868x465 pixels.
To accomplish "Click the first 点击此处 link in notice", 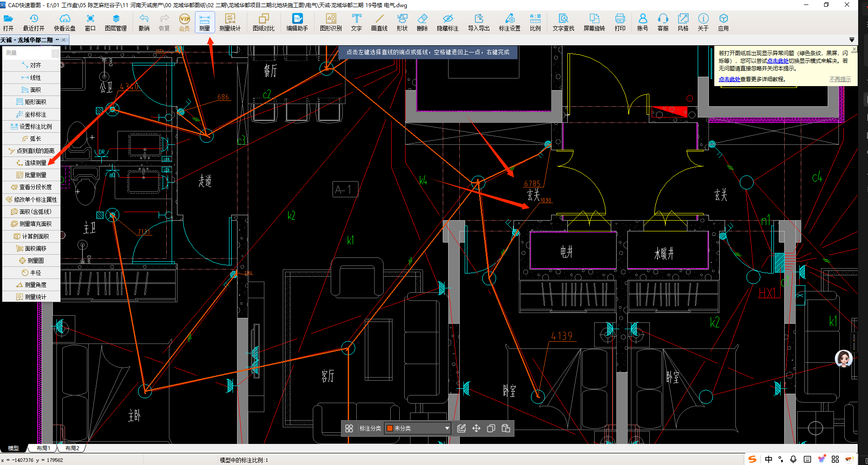I will [x=777, y=61].
